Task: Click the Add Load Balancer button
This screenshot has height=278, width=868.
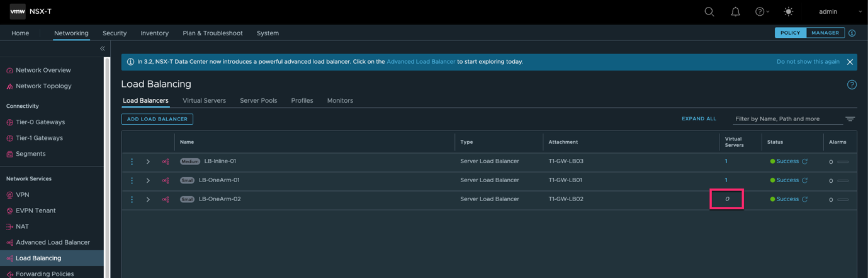Action: click(157, 119)
